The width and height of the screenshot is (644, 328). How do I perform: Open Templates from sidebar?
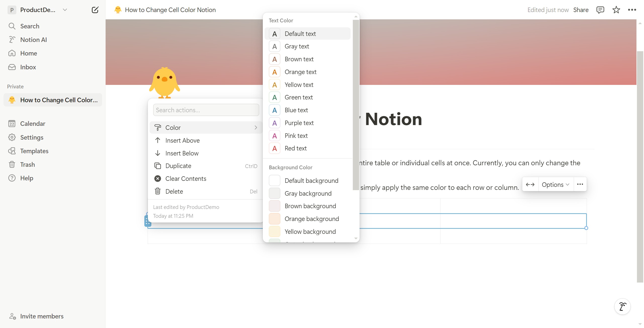[x=53, y=151]
